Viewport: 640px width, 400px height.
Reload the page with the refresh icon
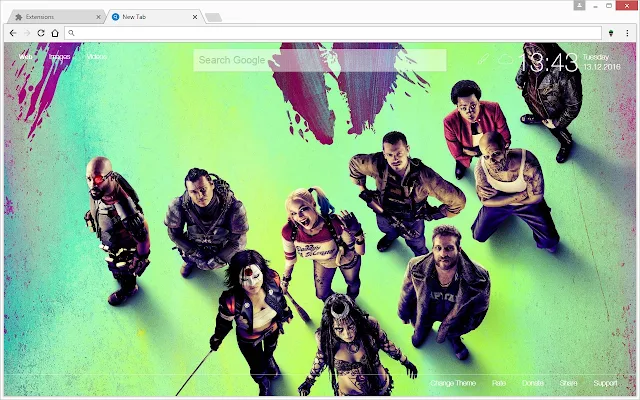pyautogui.click(x=41, y=33)
